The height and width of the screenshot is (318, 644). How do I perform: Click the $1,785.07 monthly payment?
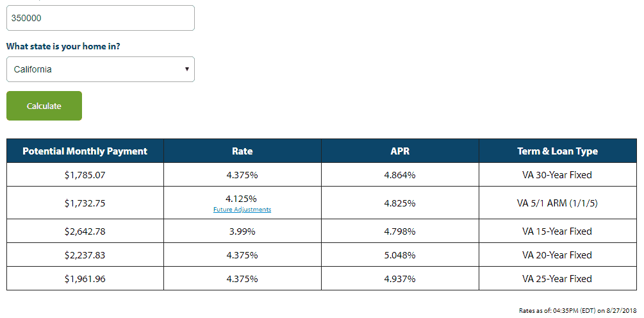pyautogui.click(x=85, y=174)
